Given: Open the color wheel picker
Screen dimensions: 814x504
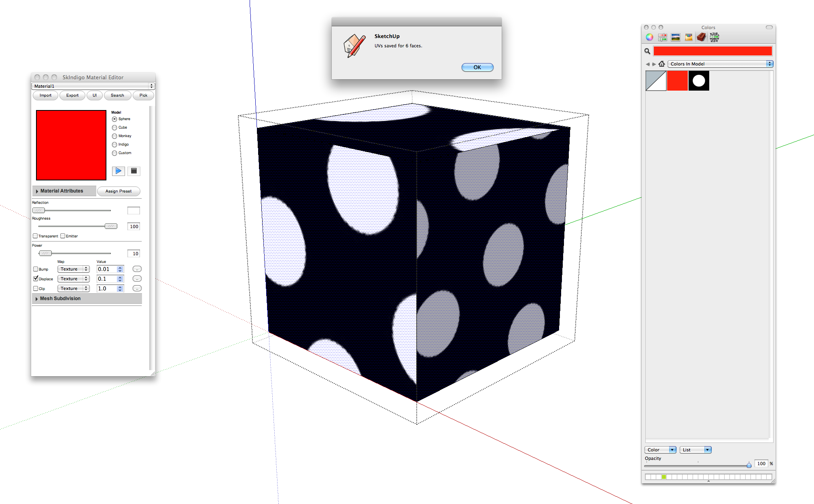Looking at the screenshot, I should point(649,37).
